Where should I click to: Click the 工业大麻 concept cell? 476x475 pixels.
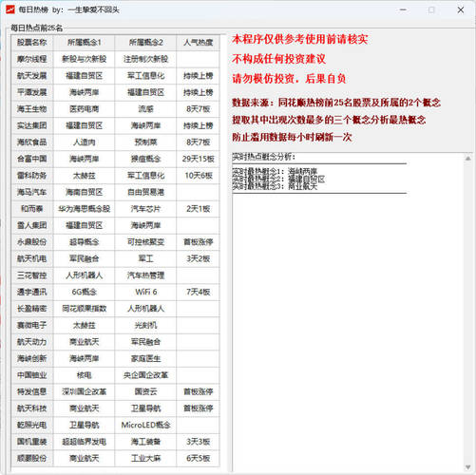pyautogui.click(x=145, y=458)
